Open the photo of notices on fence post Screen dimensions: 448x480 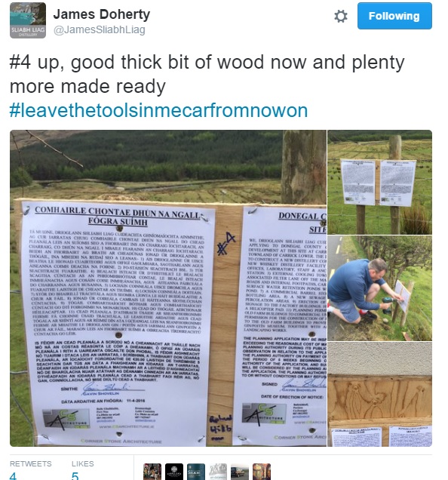click(x=380, y=182)
